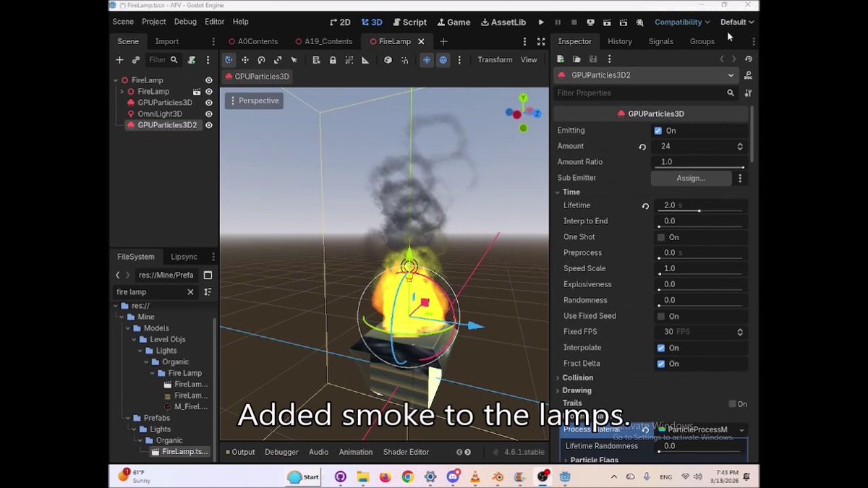Image resolution: width=868 pixels, height=488 pixels.
Task: Disable the Fract Delta checkbox
Action: pos(661,364)
